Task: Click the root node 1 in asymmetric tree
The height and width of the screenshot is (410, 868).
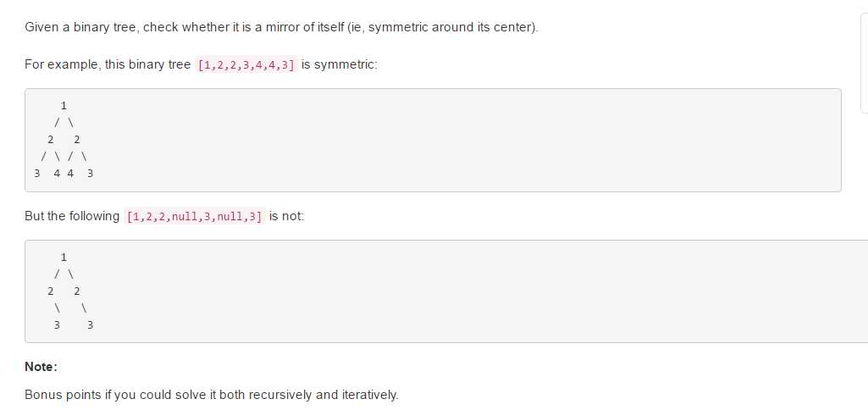Action: pos(64,257)
